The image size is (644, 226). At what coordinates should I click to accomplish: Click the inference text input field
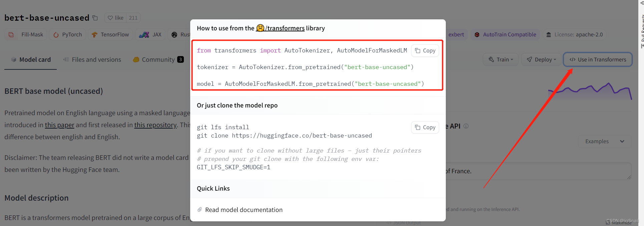pos(538,171)
